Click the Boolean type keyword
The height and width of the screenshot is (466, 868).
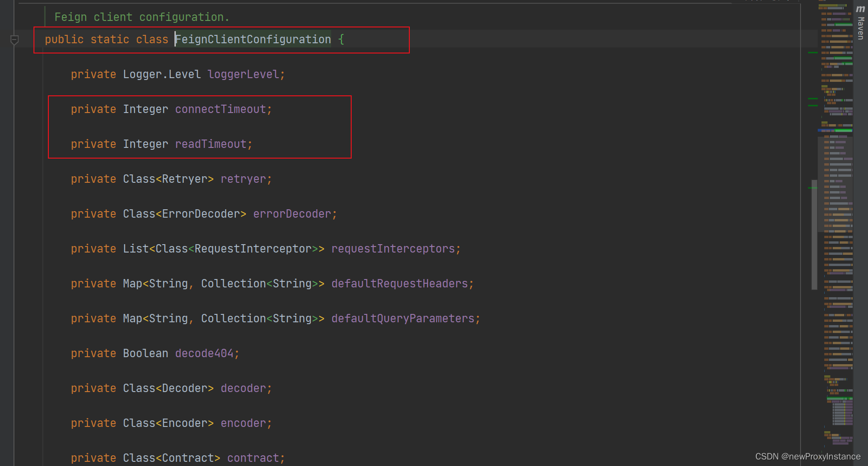[x=146, y=353]
